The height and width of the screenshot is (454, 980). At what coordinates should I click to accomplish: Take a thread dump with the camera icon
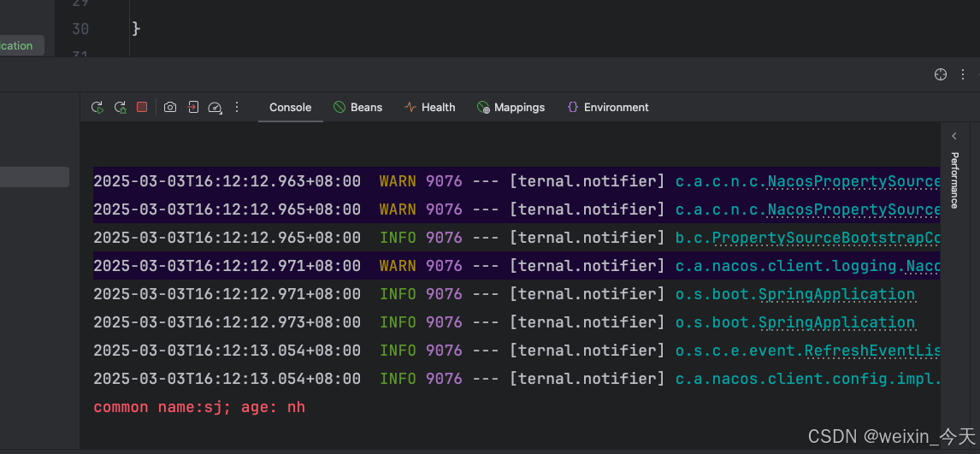click(x=170, y=108)
